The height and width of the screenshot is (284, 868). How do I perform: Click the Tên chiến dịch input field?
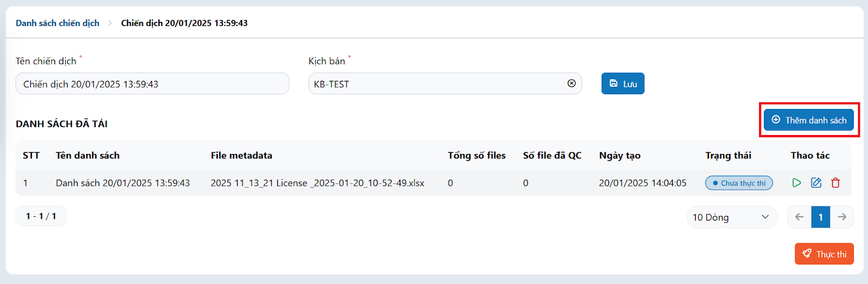click(x=152, y=83)
